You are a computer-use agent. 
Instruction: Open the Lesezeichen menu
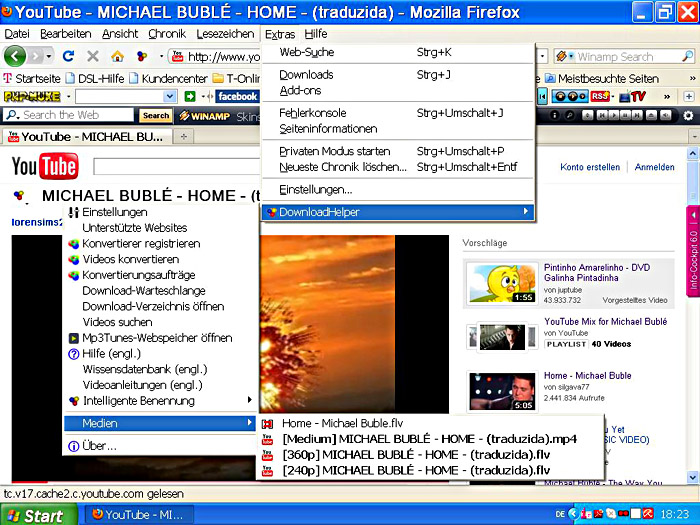225,34
